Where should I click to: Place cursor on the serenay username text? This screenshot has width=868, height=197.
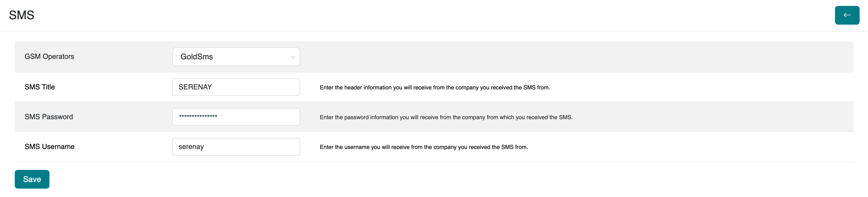tap(191, 147)
